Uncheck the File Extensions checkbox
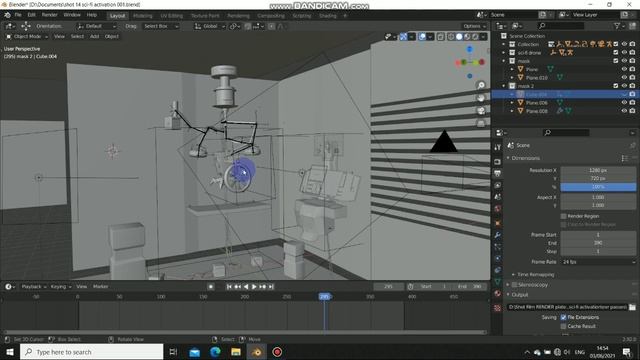Screen dimensions: 640x360 point(564,317)
